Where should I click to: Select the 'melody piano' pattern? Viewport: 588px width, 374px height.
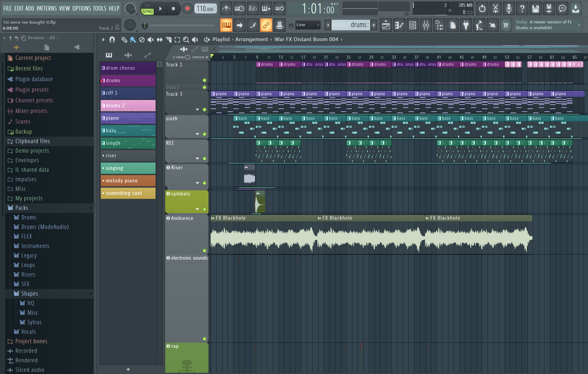click(128, 181)
